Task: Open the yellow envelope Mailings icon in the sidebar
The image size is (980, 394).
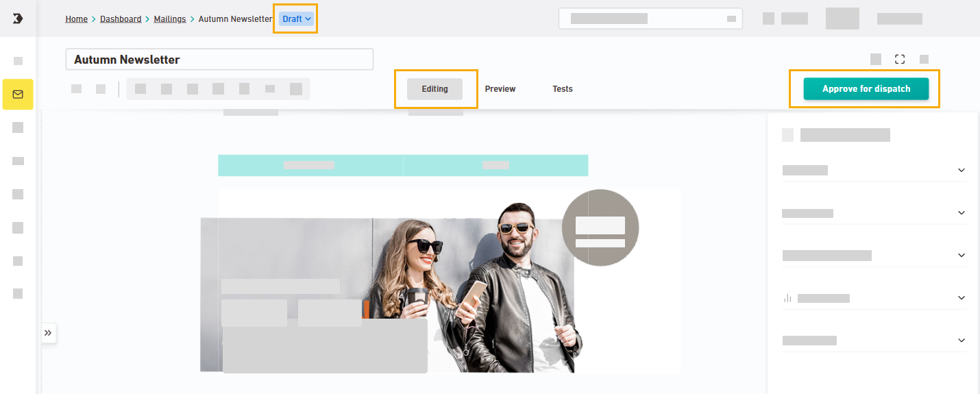Action: coord(18,95)
